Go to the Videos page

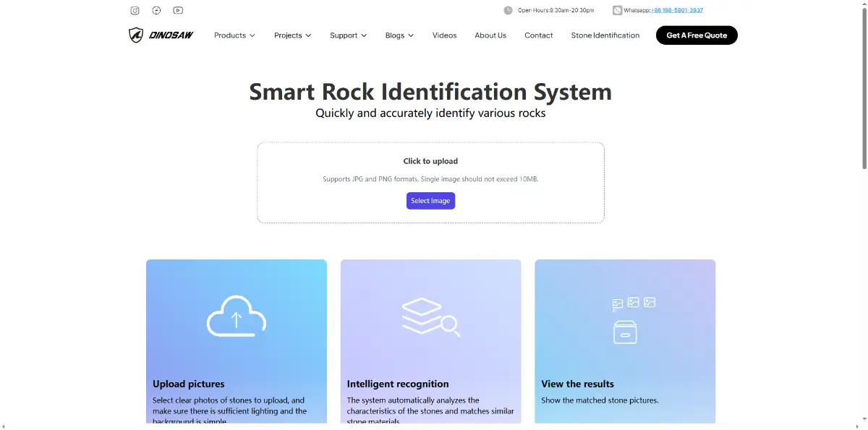pyautogui.click(x=444, y=35)
